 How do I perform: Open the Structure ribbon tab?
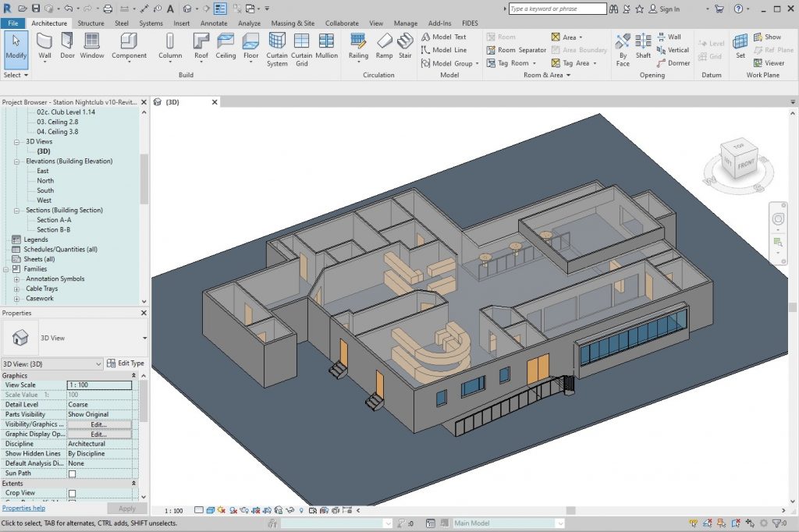91,23
